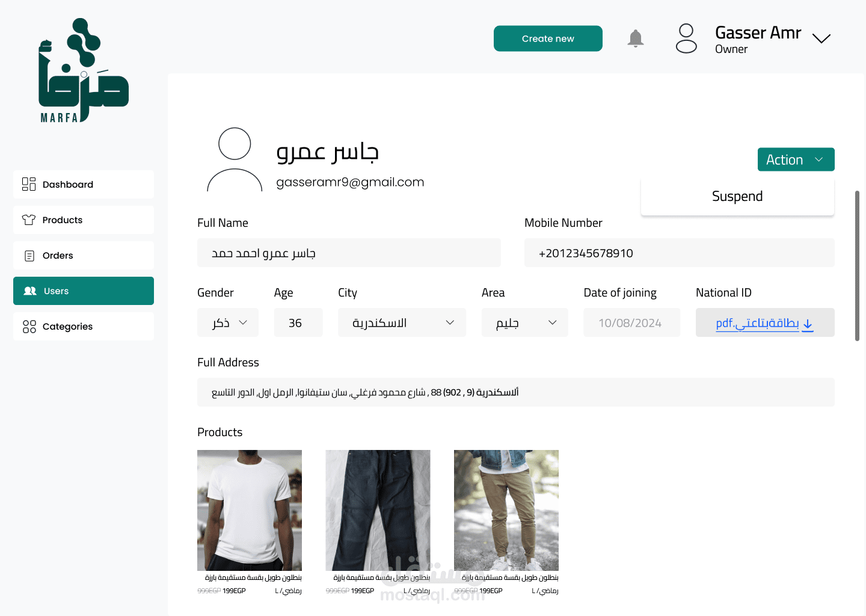Click the Marfa logo

click(x=83, y=71)
